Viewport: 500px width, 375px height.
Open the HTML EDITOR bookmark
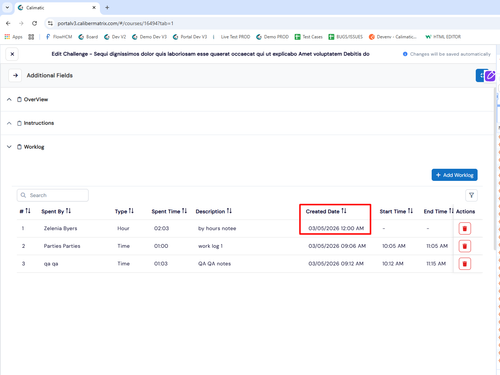pyautogui.click(x=443, y=37)
